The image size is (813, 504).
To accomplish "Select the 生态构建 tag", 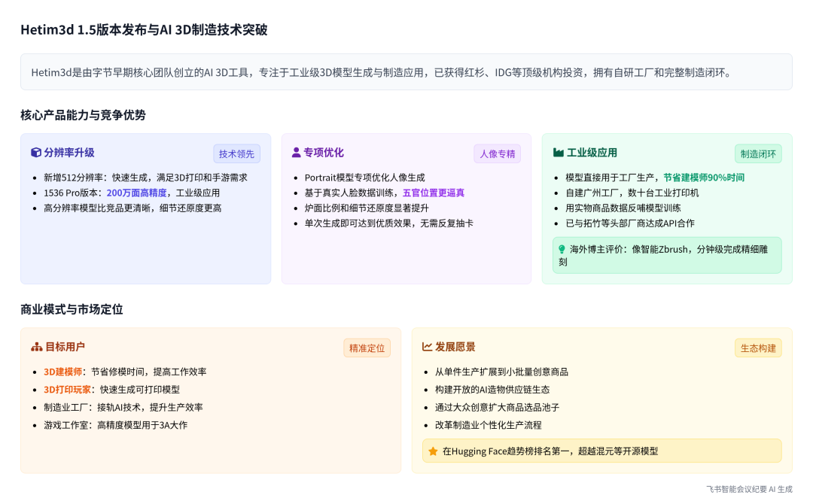I will click(758, 348).
